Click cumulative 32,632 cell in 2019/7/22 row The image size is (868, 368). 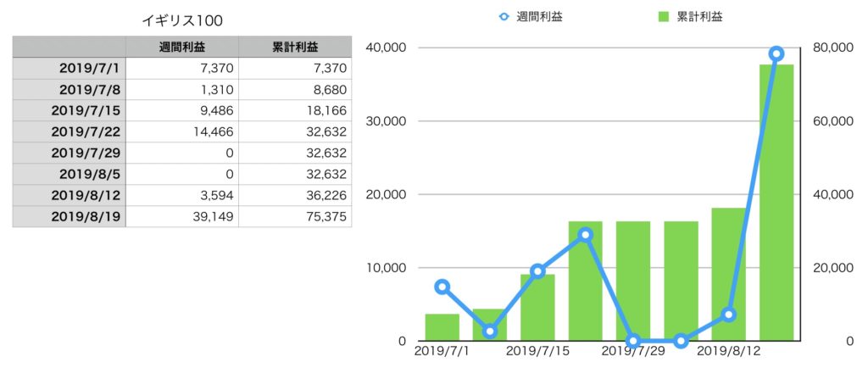tap(295, 131)
